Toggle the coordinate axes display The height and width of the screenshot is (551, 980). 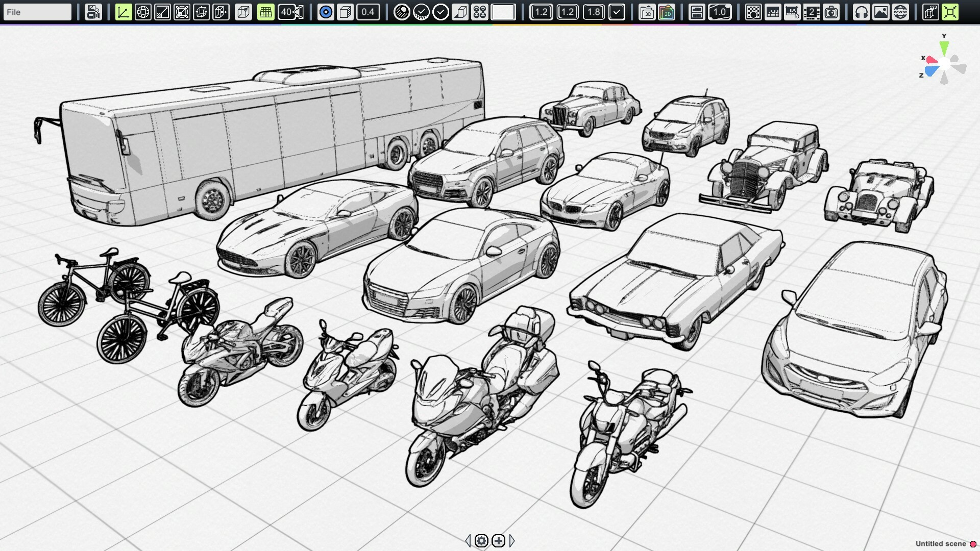(123, 12)
